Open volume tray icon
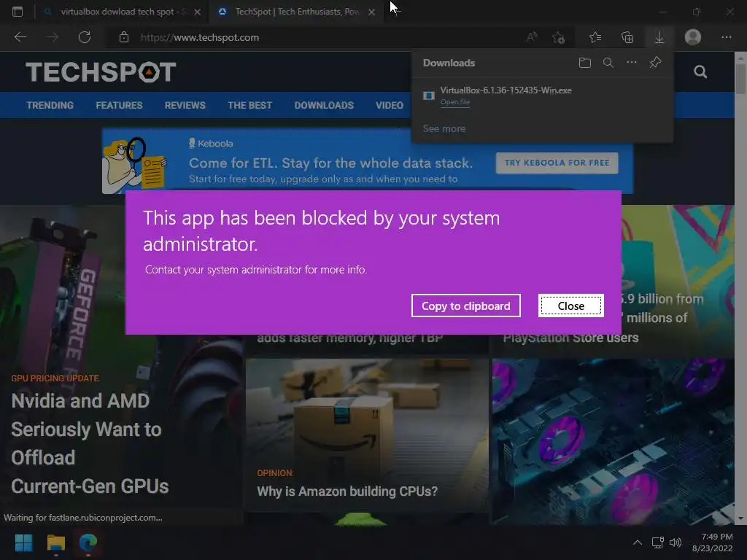Viewport: 747px width, 560px height. point(676,542)
